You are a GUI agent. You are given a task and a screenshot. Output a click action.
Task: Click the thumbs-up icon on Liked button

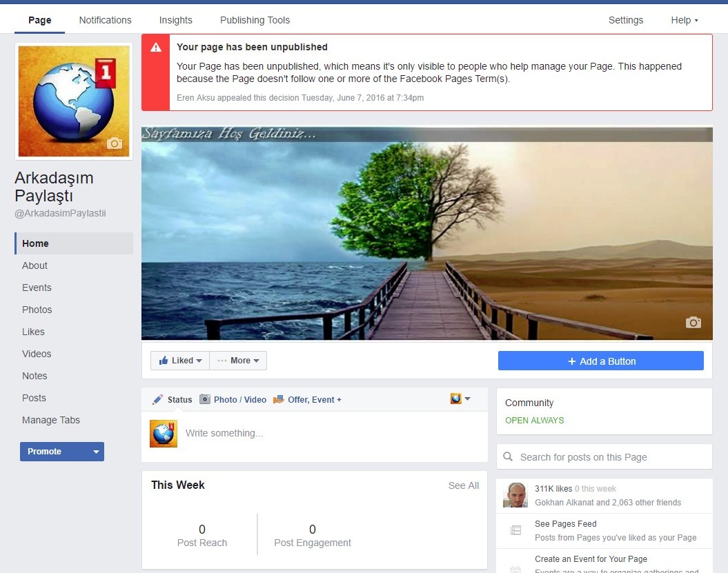[x=164, y=361]
